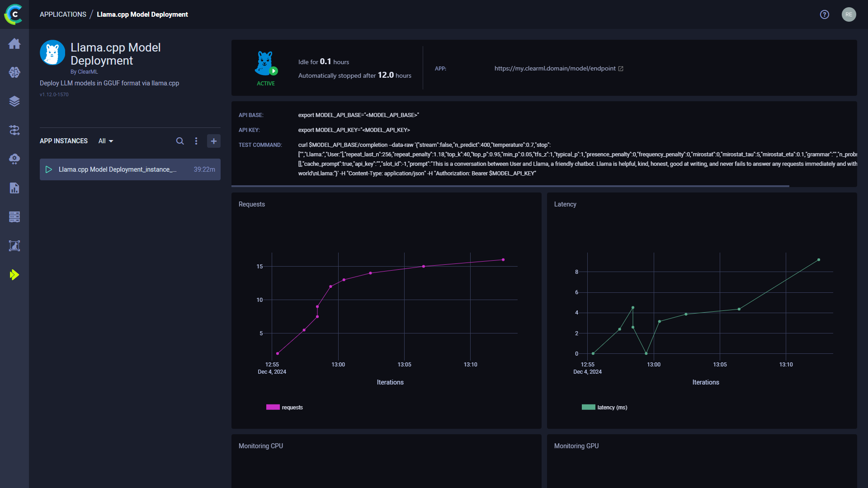Open the help question mark icon

point(824,14)
